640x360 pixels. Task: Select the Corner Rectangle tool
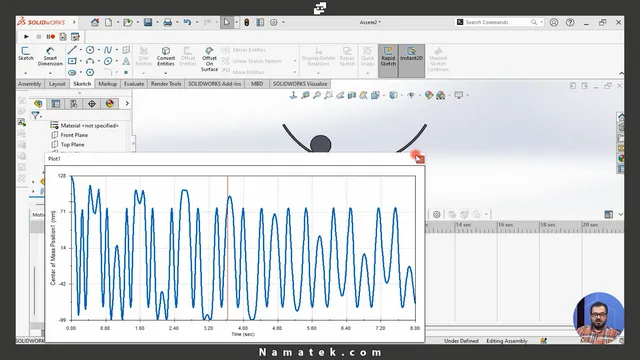coord(72,61)
